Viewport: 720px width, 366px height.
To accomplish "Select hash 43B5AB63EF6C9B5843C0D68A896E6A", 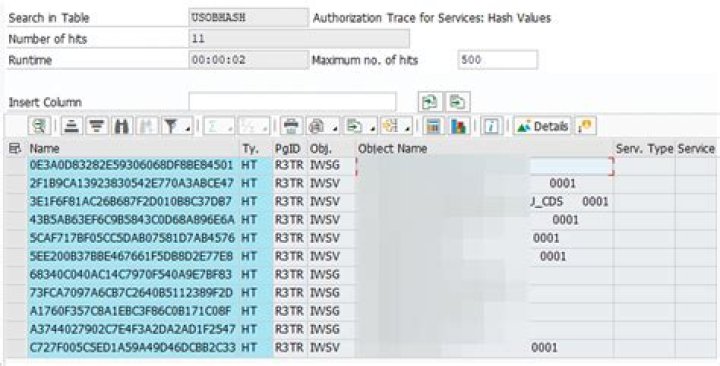I will click(132, 220).
